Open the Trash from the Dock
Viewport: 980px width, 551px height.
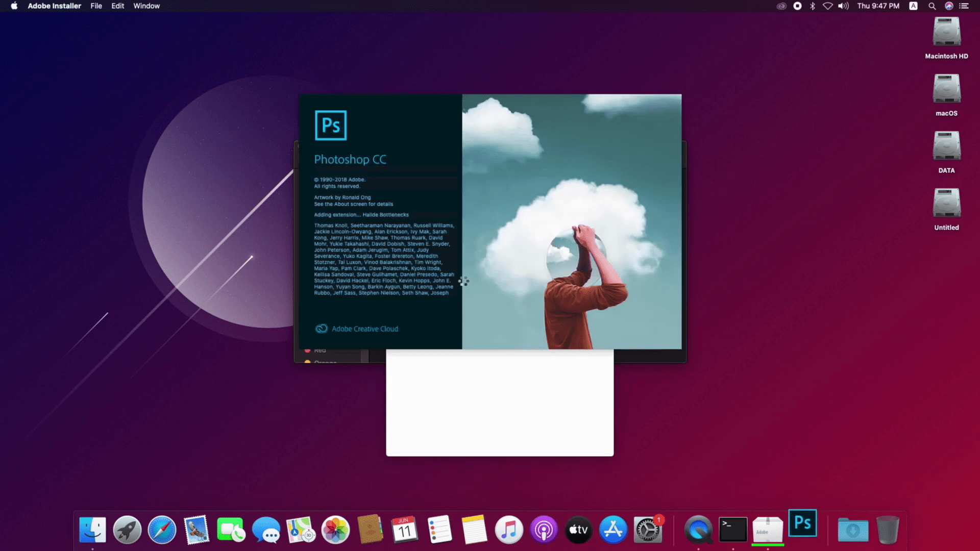tap(888, 530)
